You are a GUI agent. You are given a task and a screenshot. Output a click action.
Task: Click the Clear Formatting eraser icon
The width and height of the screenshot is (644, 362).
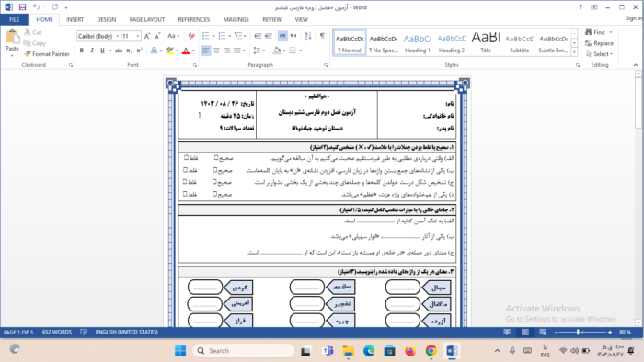point(191,36)
